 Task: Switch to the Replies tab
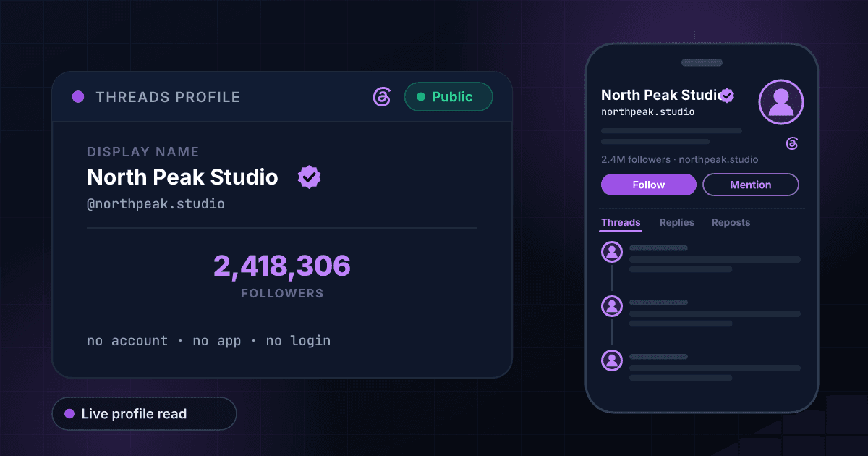pos(677,223)
